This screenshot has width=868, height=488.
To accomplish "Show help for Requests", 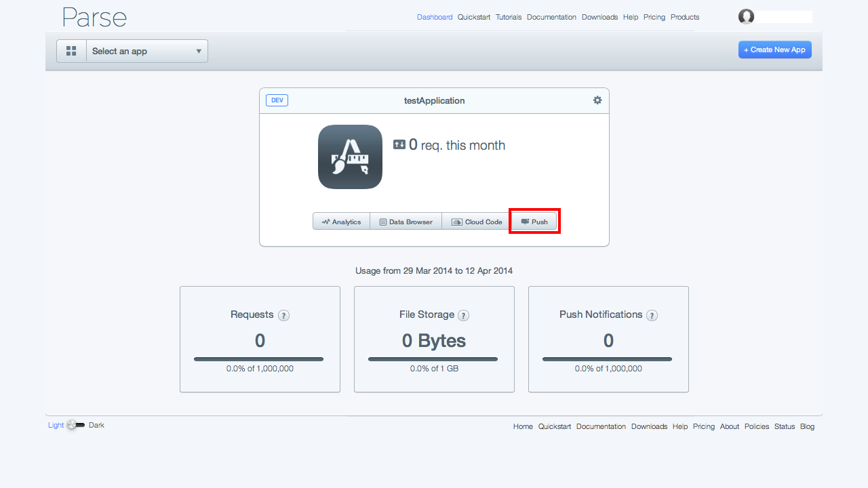I will [284, 315].
